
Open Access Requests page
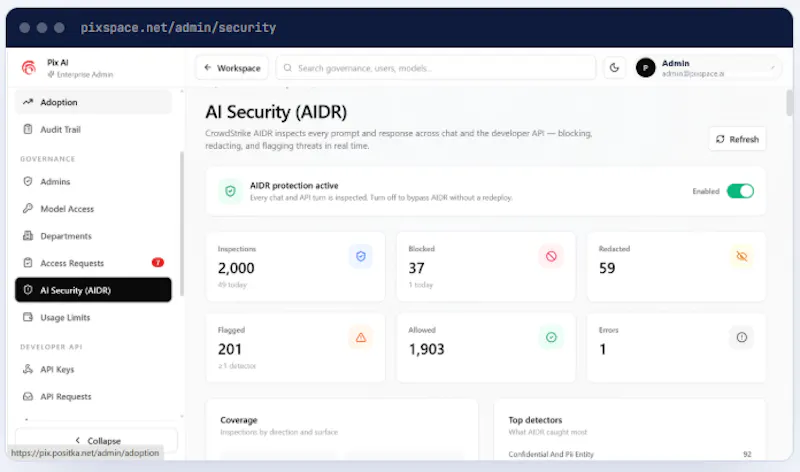[93, 263]
